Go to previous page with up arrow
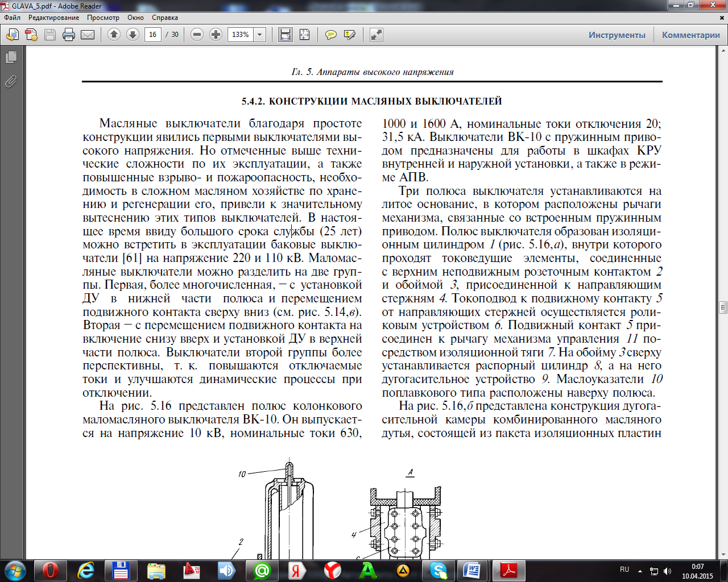The height and width of the screenshot is (582, 728). 114,35
